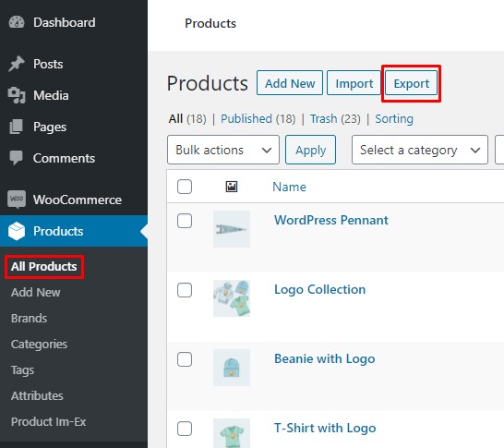Screen dimensions: 504x448
Task: Open Media menu item
Action: pyautogui.click(x=74, y=95)
